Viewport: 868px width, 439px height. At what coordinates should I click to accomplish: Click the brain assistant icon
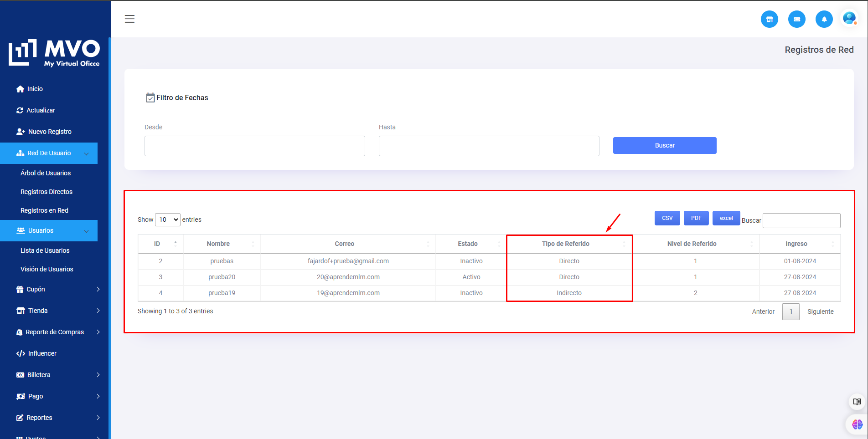coord(857,424)
